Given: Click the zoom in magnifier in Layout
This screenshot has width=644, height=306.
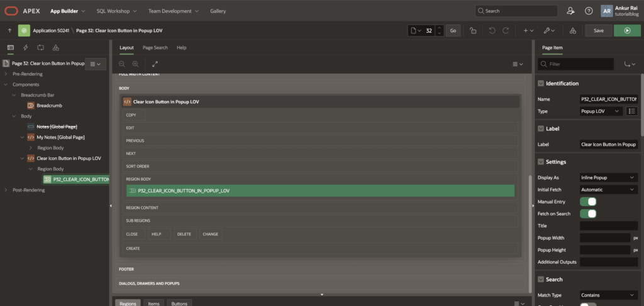Looking at the screenshot, I should click(x=135, y=64).
